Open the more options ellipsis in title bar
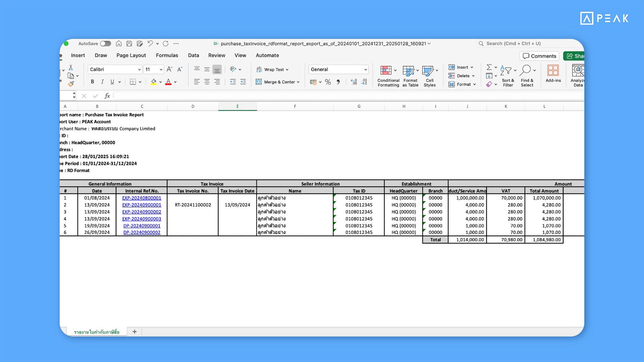Screen dimensions: 644x362 click(x=176, y=44)
